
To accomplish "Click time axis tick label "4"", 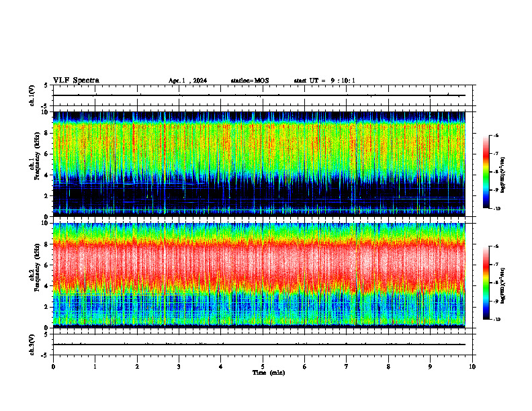I will pyautogui.click(x=220, y=367).
